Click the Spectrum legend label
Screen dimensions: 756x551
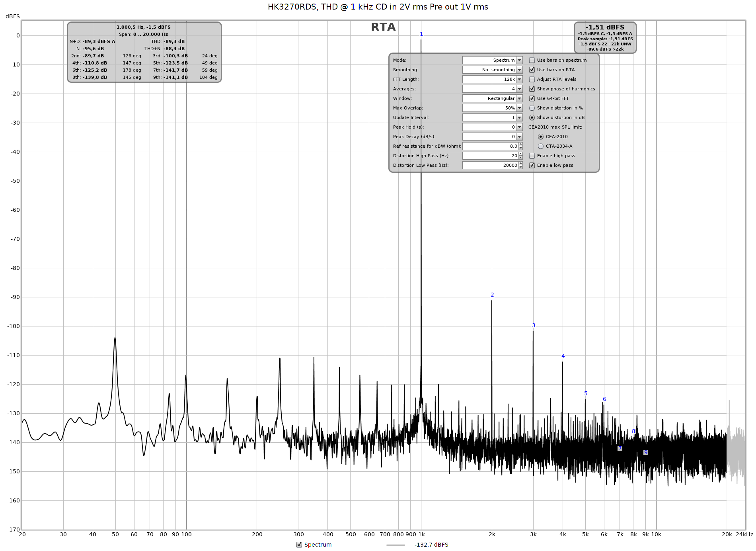[x=318, y=545]
